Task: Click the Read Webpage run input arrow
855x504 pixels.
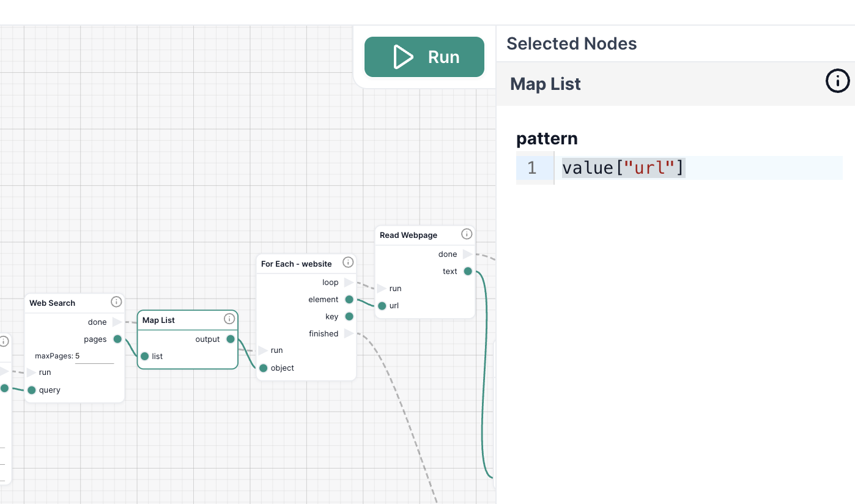Action: pyautogui.click(x=382, y=288)
